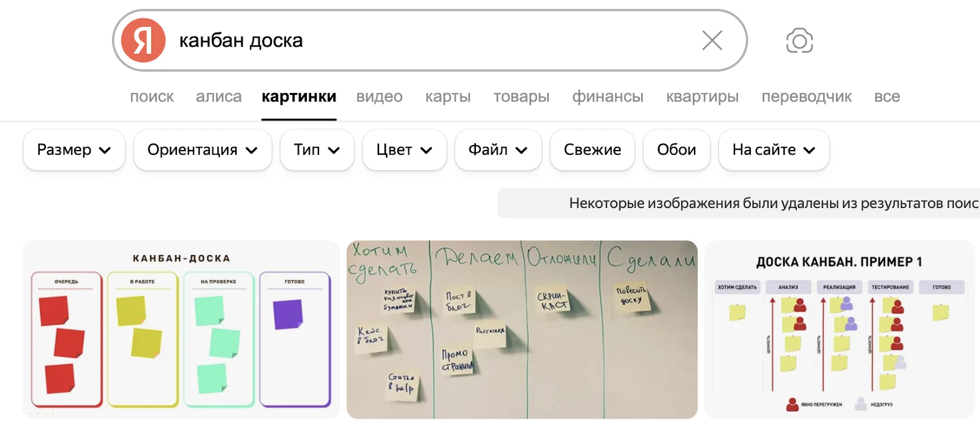Open the Ориентация dropdown

tap(202, 150)
